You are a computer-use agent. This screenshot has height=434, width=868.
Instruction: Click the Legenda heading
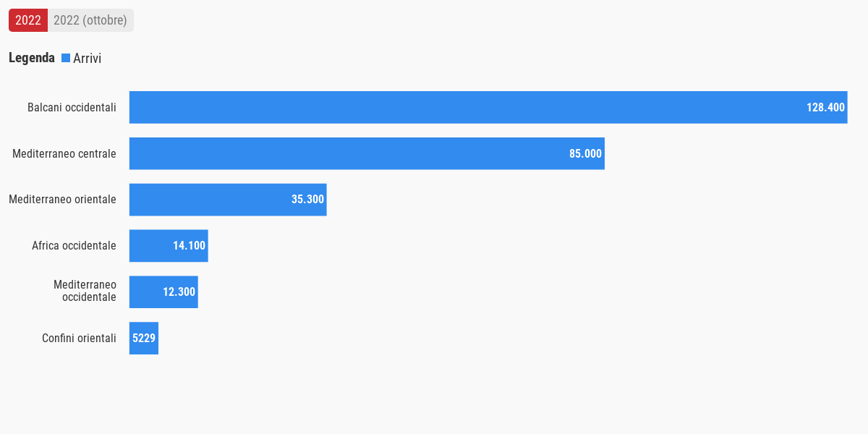tap(32, 58)
